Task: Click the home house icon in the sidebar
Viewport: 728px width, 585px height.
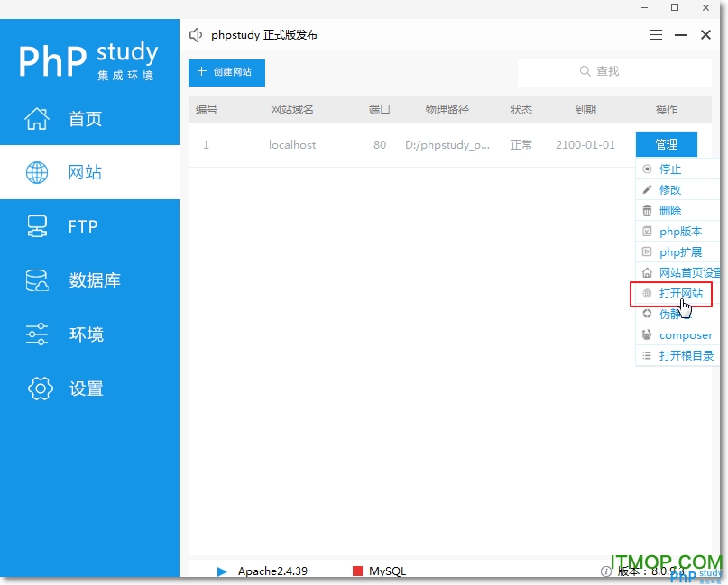Action: (37, 119)
